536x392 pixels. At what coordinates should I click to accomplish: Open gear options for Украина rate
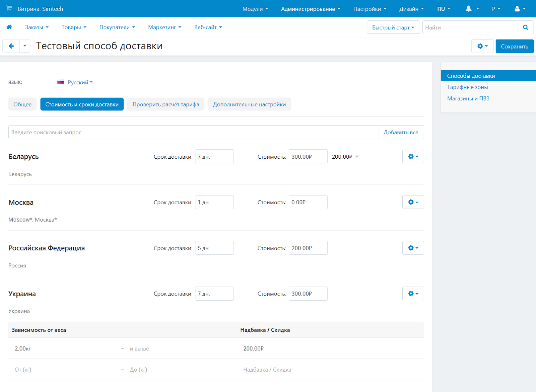(x=413, y=294)
